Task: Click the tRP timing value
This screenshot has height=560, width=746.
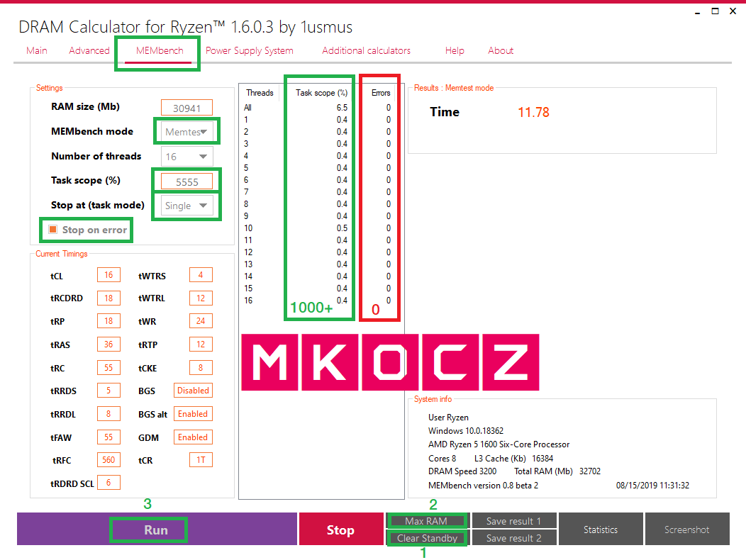Action: [x=108, y=320]
